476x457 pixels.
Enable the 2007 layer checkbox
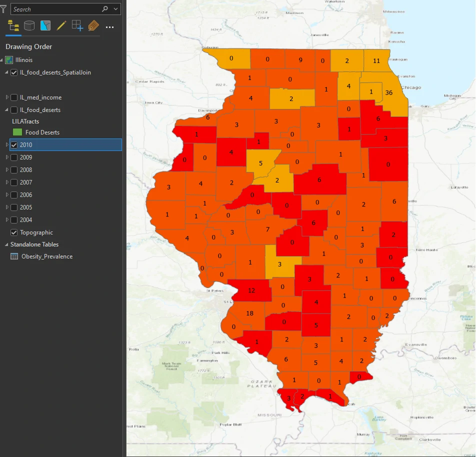click(x=14, y=182)
